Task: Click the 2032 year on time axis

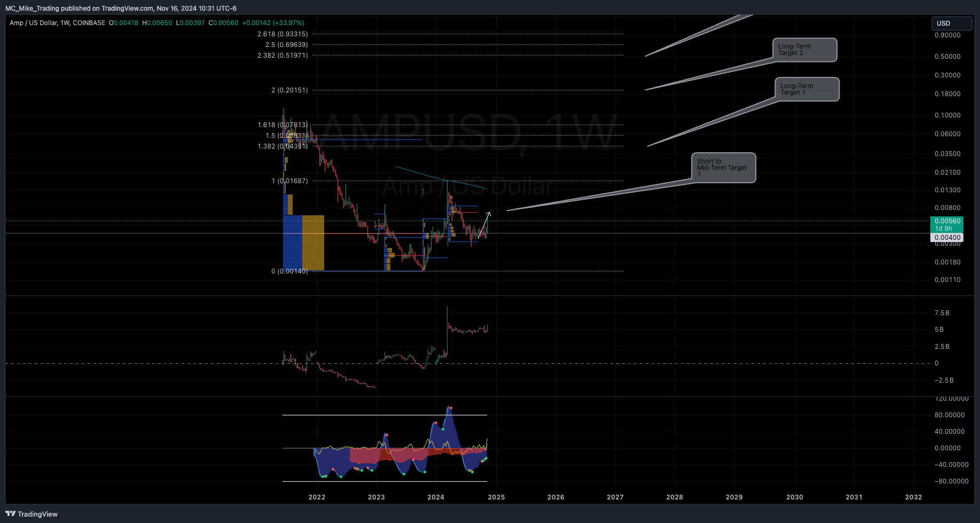Action: coord(914,497)
